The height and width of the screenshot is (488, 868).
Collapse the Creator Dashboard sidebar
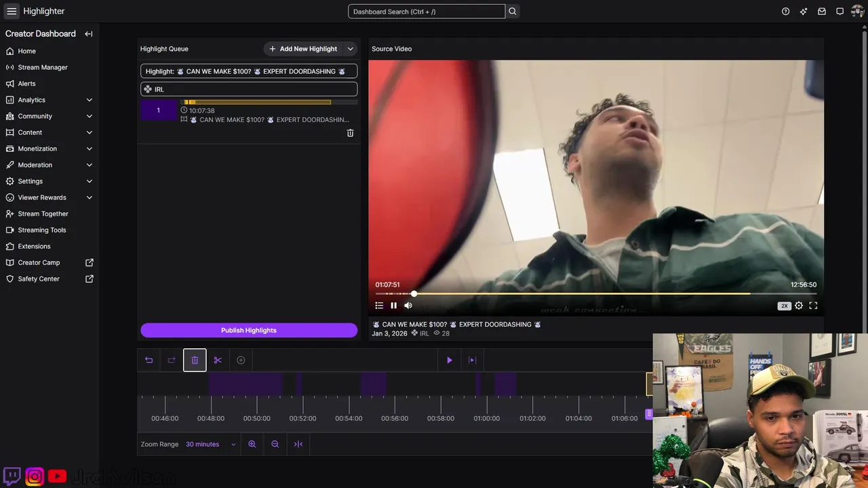point(88,34)
